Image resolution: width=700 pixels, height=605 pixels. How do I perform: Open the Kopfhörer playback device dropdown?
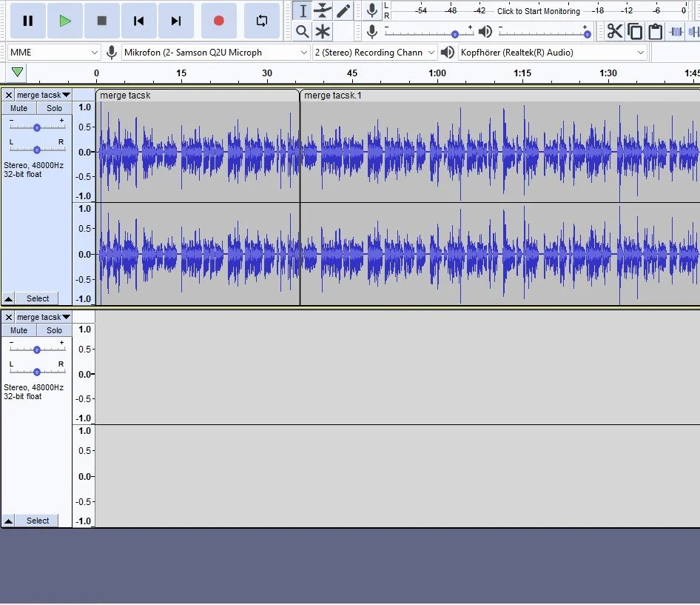coord(553,53)
